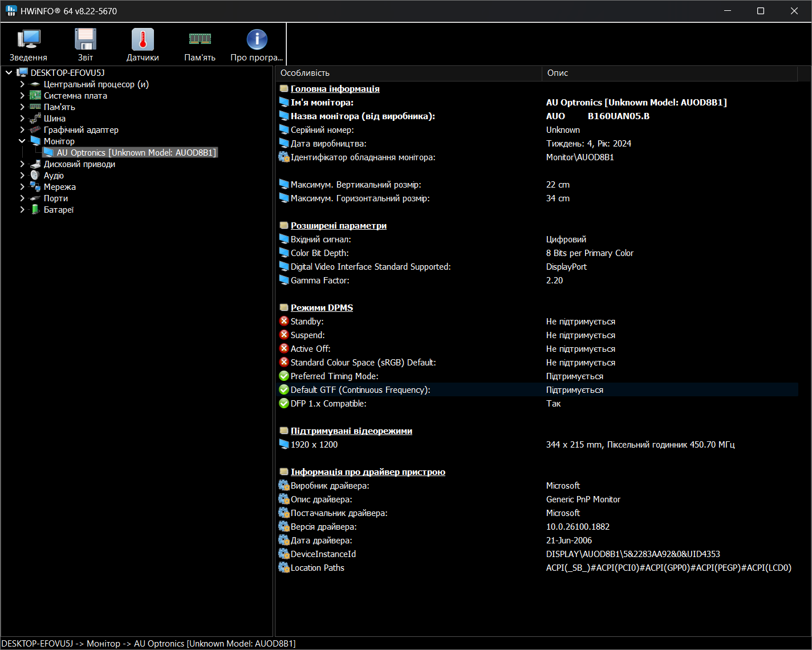Select the Аудіо tree label
The width and height of the screenshot is (812, 650).
[x=54, y=176]
